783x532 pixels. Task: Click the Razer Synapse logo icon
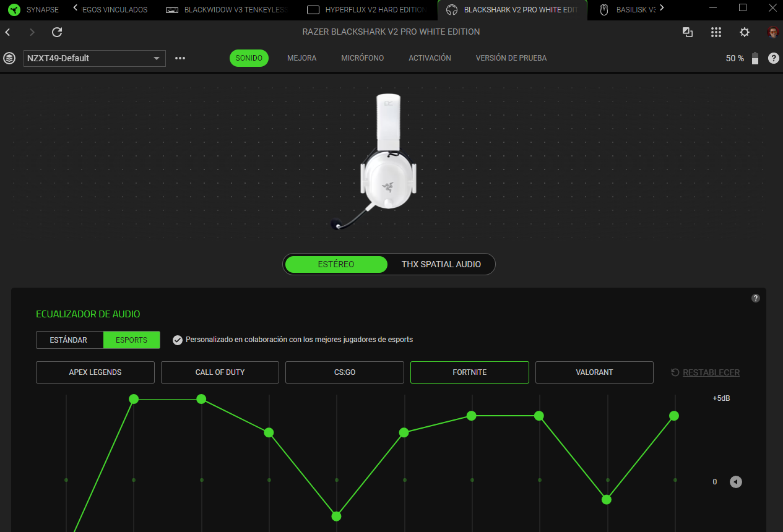[x=14, y=10]
